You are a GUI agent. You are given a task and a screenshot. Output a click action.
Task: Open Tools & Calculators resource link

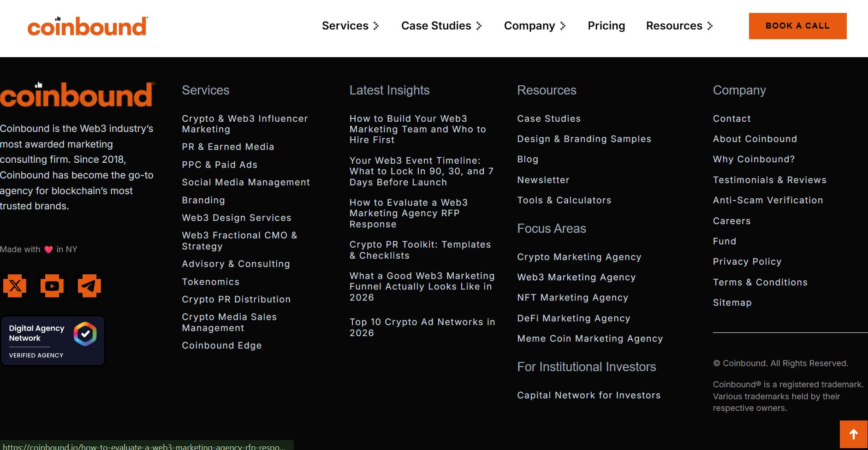pyautogui.click(x=564, y=200)
